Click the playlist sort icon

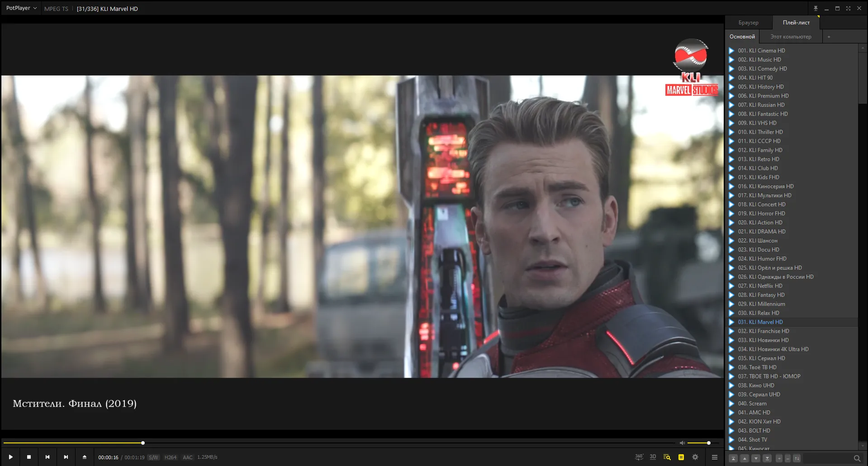pos(797,458)
